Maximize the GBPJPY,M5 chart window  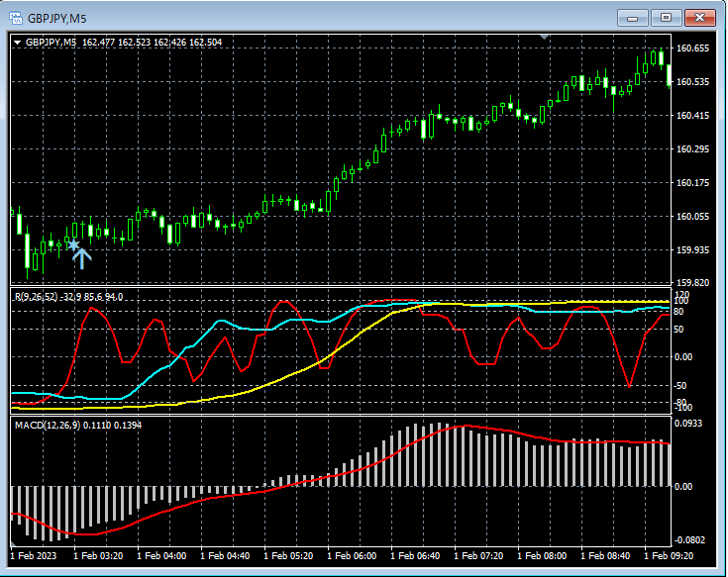pos(666,18)
